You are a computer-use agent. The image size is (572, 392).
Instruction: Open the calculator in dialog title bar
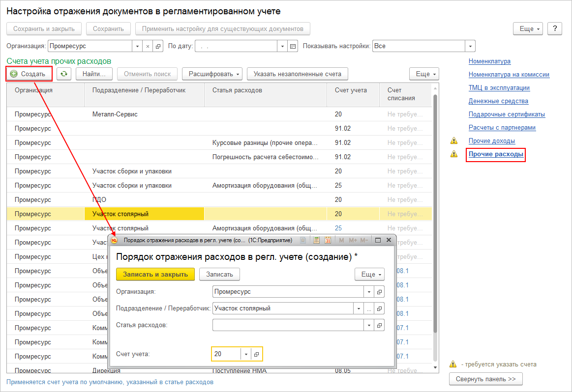pos(316,240)
